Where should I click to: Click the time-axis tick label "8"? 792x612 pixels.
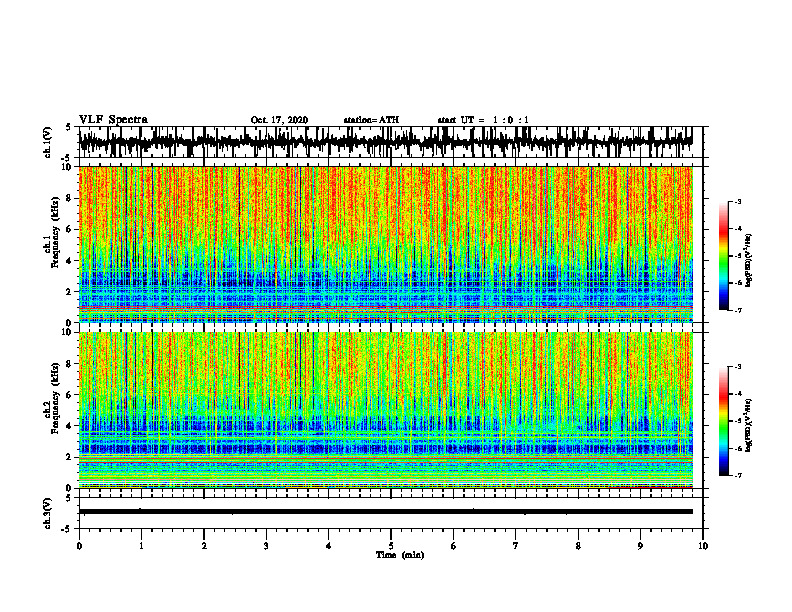[578, 546]
